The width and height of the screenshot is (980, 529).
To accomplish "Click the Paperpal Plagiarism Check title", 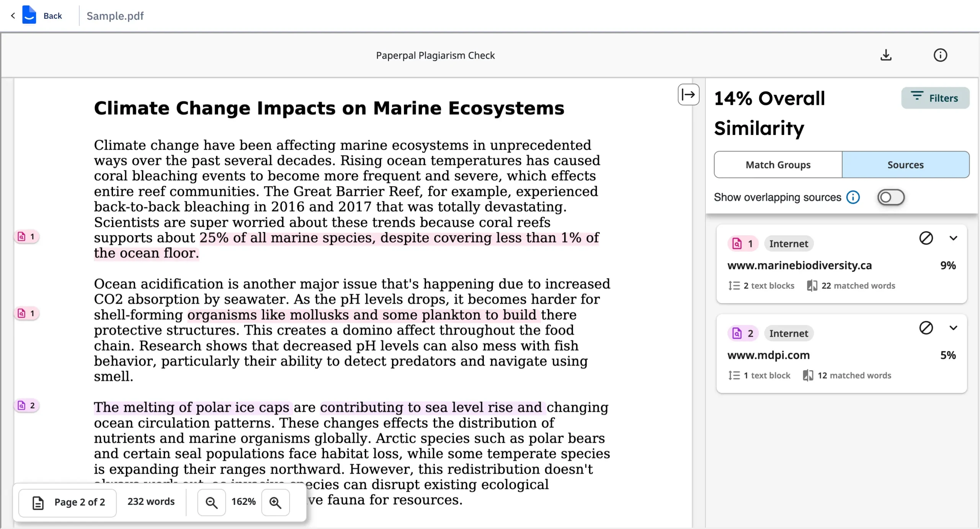I will [435, 55].
